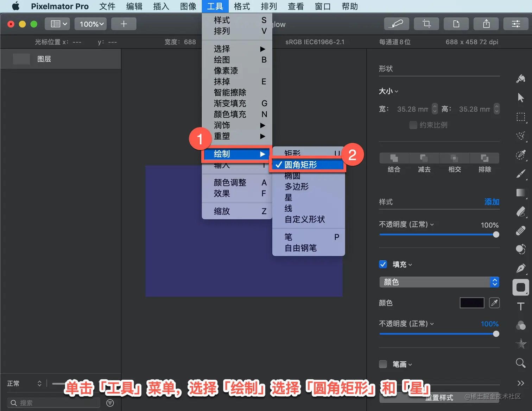Open the Apple menu
Screen dimensions: 532x411
tap(16, 6)
